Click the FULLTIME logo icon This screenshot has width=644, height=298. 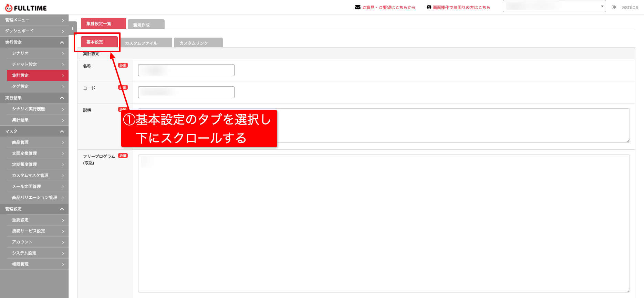(9, 8)
